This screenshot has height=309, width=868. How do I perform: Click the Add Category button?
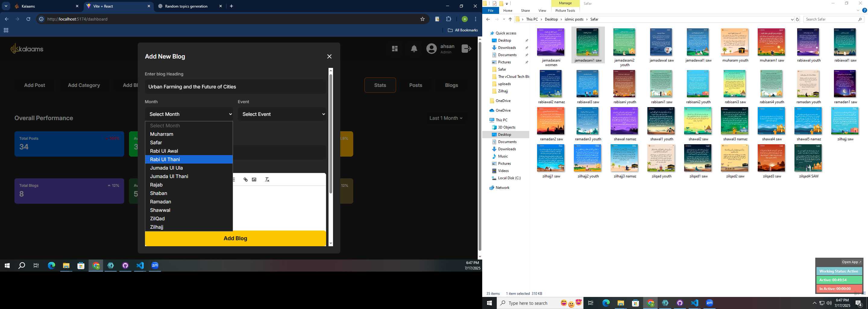coord(83,85)
